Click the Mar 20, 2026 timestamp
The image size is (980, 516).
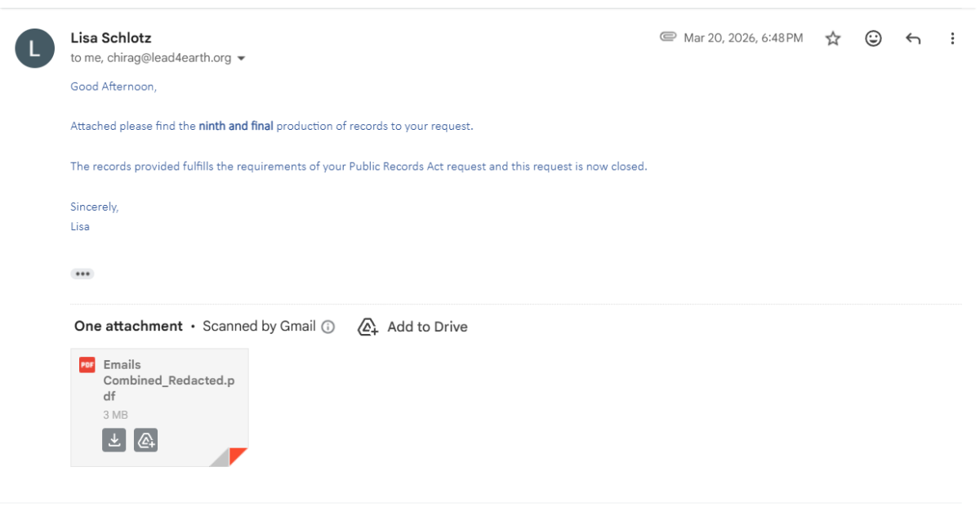743,38
